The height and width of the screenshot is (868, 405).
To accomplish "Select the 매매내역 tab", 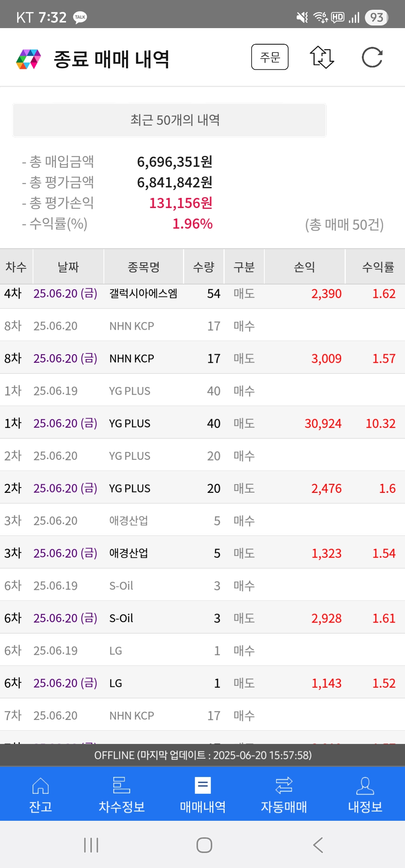I will 202,795.
